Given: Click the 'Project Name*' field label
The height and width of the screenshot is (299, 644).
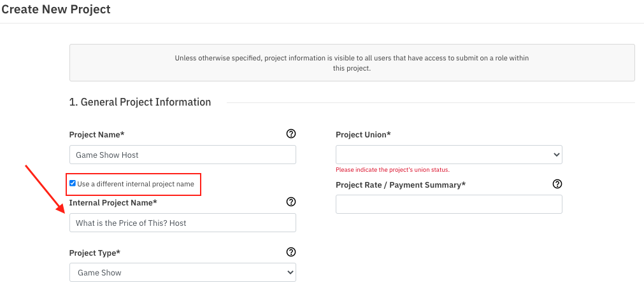Looking at the screenshot, I should 97,135.
